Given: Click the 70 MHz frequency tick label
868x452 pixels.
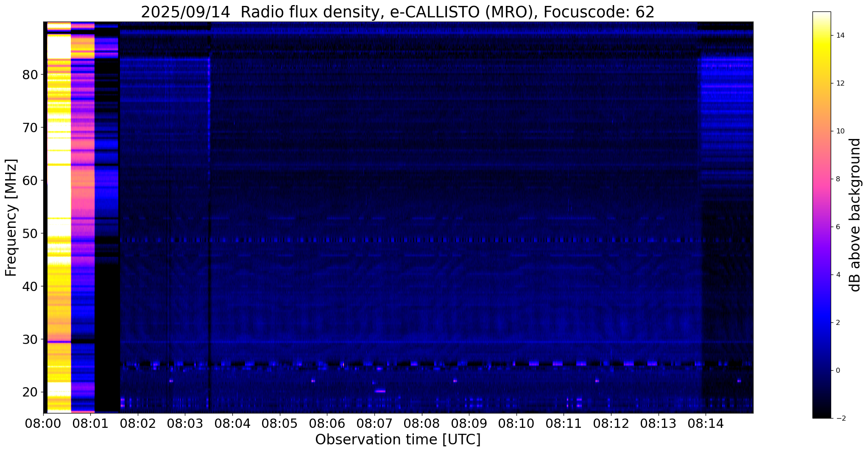Looking at the screenshot, I should coord(30,128).
